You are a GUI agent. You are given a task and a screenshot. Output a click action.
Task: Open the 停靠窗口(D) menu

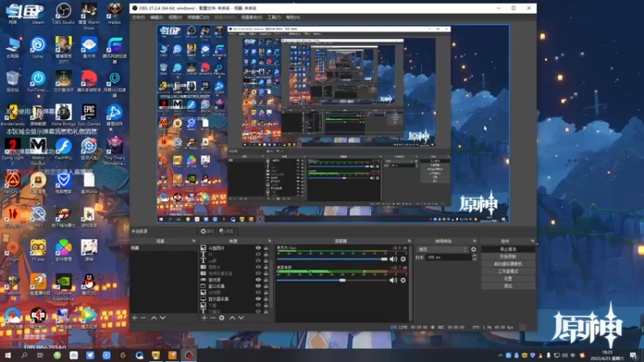tap(198, 18)
